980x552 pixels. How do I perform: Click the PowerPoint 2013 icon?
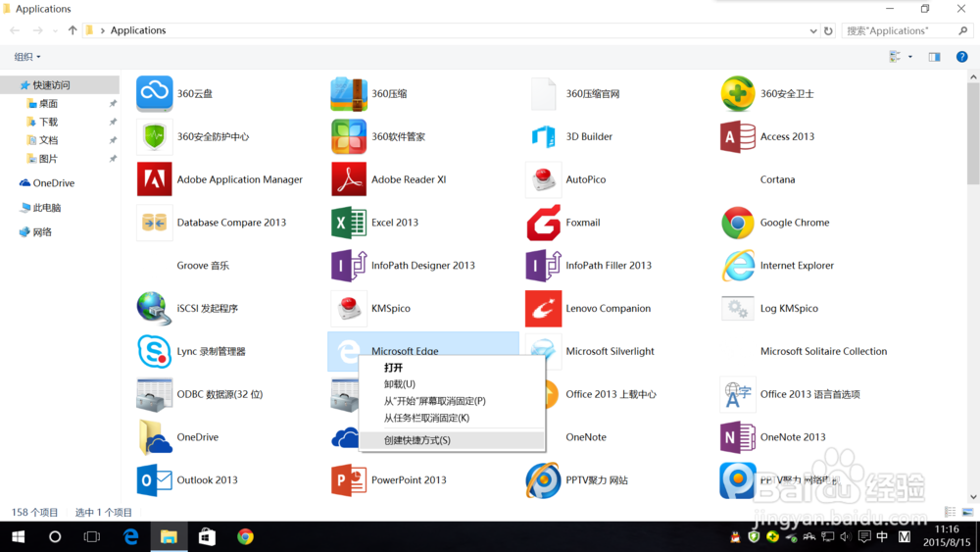349,480
